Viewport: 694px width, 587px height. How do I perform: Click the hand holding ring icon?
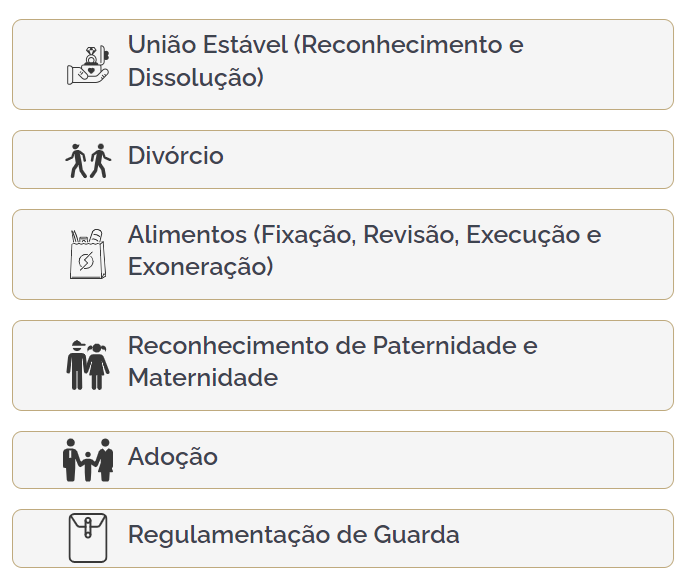pyautogui.click(x=88, y=65)
